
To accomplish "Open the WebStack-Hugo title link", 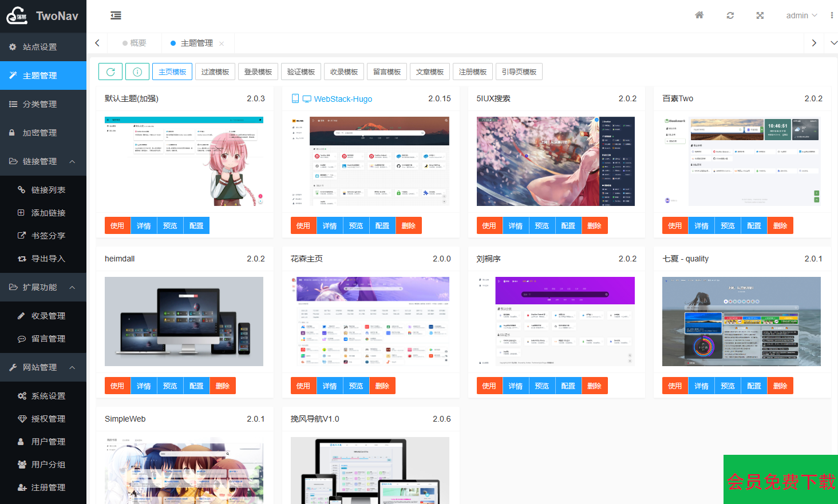I will 342,99.
